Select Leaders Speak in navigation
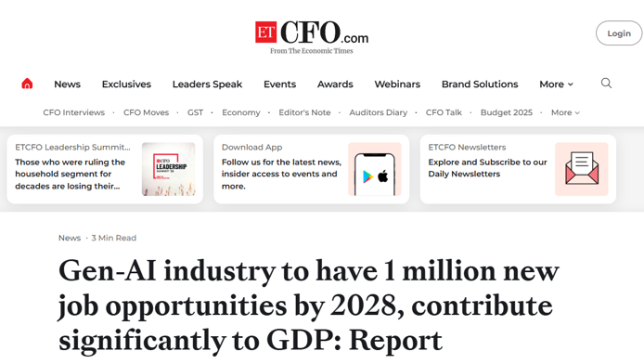The width and height of the screenshot is (644, 364). [x=208, y=84]
